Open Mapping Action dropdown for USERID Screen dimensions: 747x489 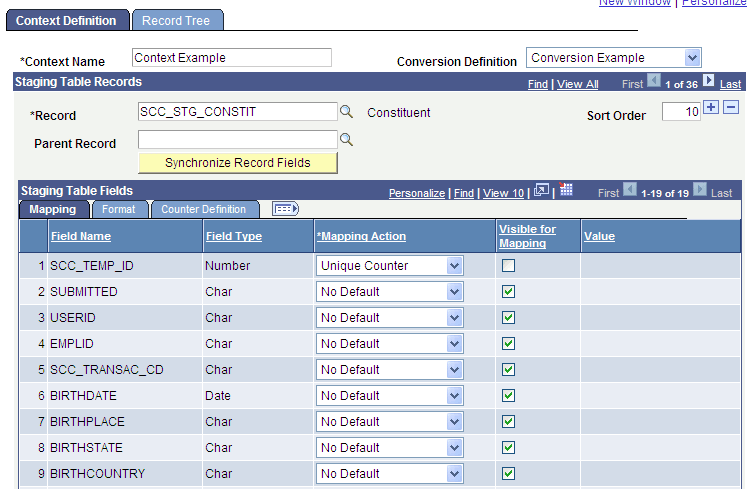pos(389,318)
